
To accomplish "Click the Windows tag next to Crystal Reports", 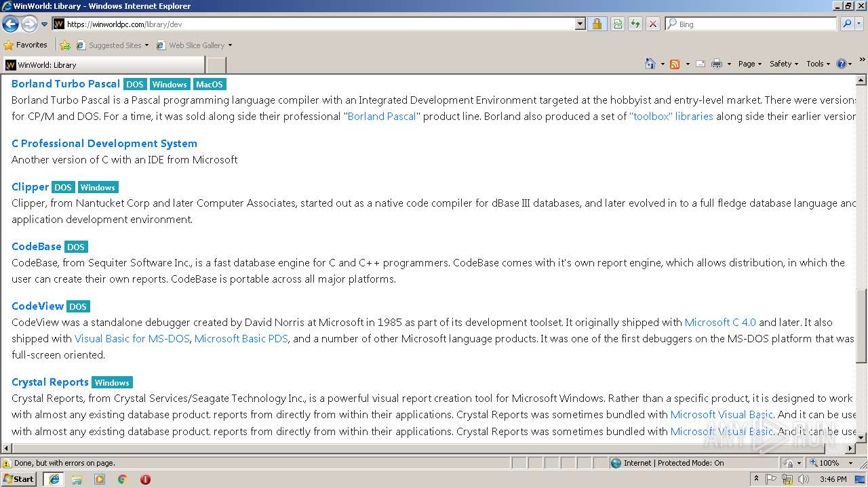I will pyautogui.click(x=112, y=383).
